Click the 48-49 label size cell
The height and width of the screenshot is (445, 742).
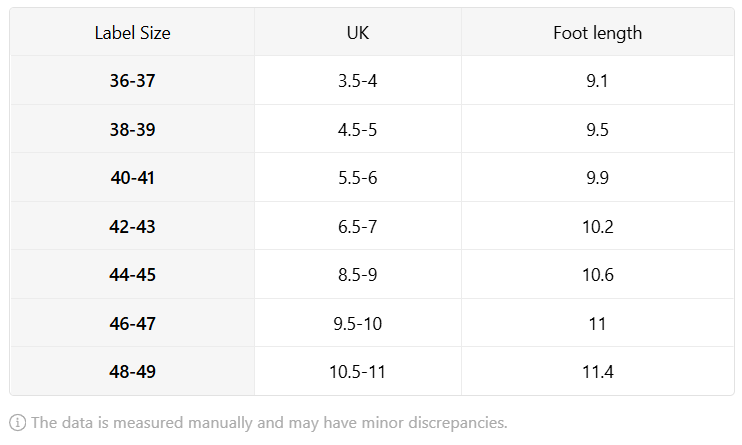point(132,372)
